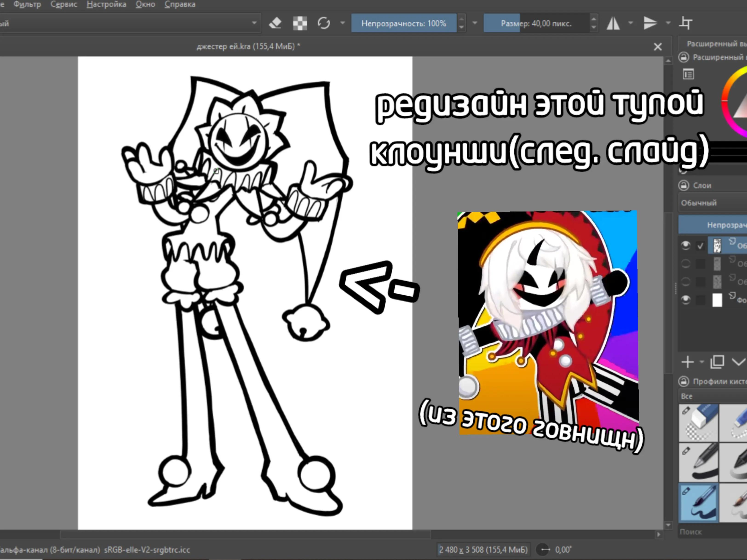Expand the Все brush tag dropdown

point(713,396)
